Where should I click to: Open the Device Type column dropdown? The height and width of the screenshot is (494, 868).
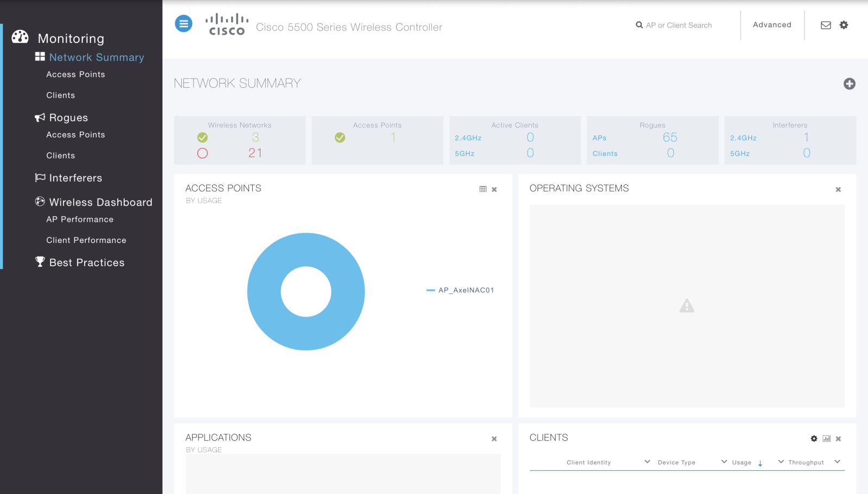tap(724, 462)
